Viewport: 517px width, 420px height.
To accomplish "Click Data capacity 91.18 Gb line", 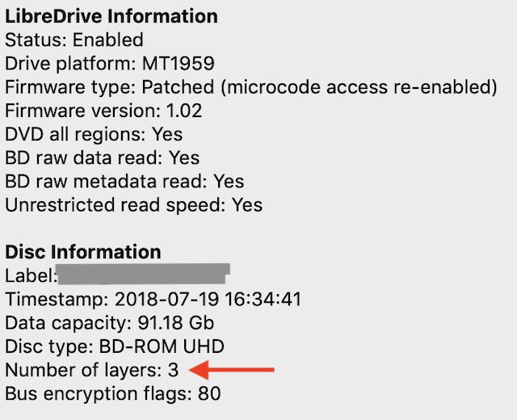I will [x=110, y=323].
